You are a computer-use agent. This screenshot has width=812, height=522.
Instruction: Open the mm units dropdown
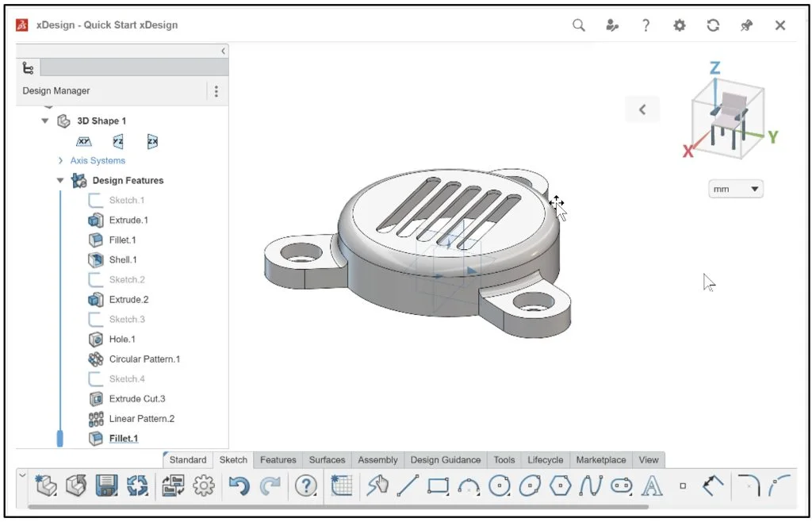pos(735,188)
